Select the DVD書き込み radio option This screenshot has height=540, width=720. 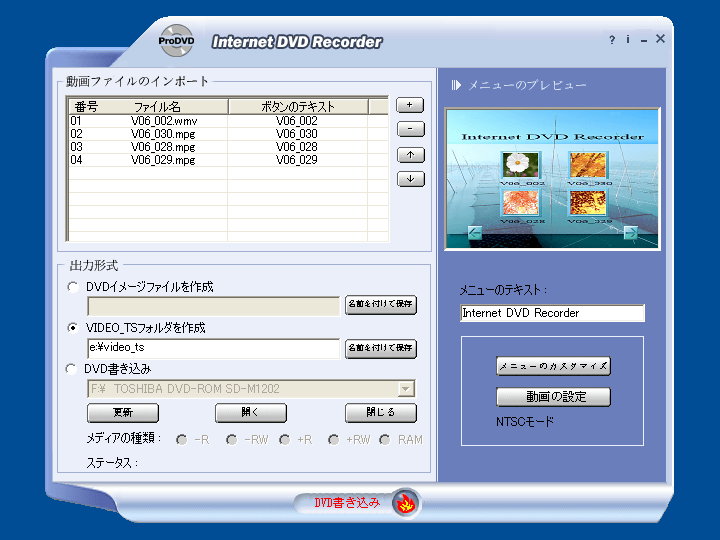pos(71,369)
